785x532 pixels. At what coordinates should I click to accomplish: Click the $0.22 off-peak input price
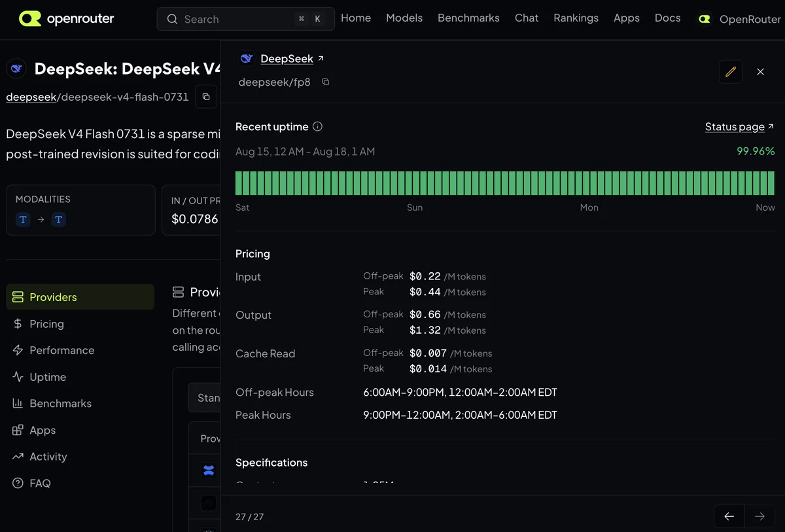425,276
